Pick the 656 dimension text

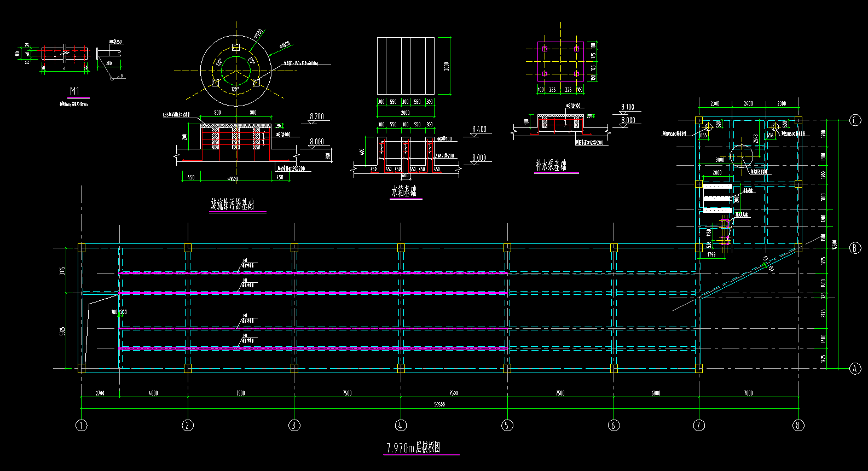coord(770,135)
